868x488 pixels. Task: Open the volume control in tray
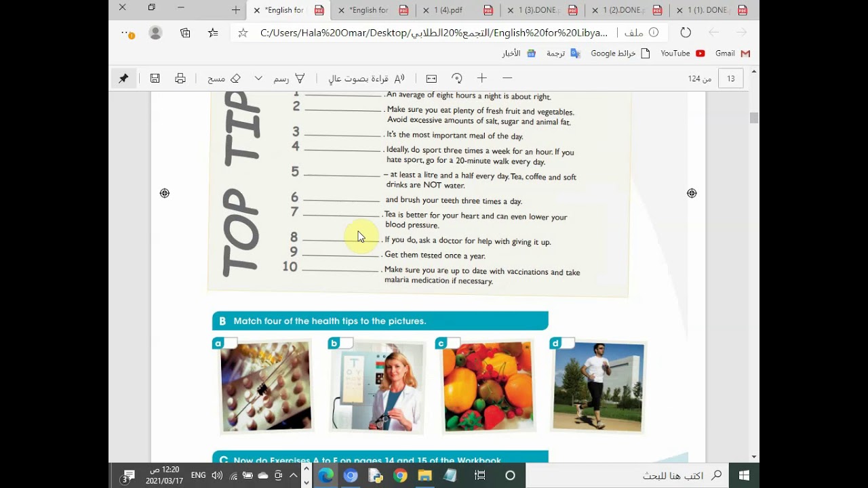[x=217, y=476]
